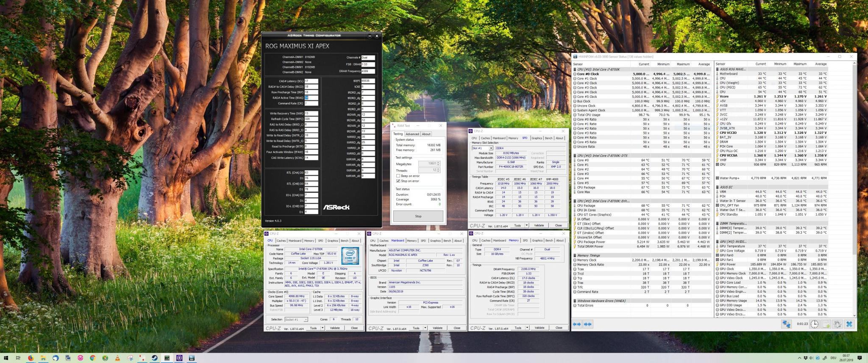Click HWiNFO expand columns arrows icon
The height and width of the screenshot is (363, 868).
577,324
